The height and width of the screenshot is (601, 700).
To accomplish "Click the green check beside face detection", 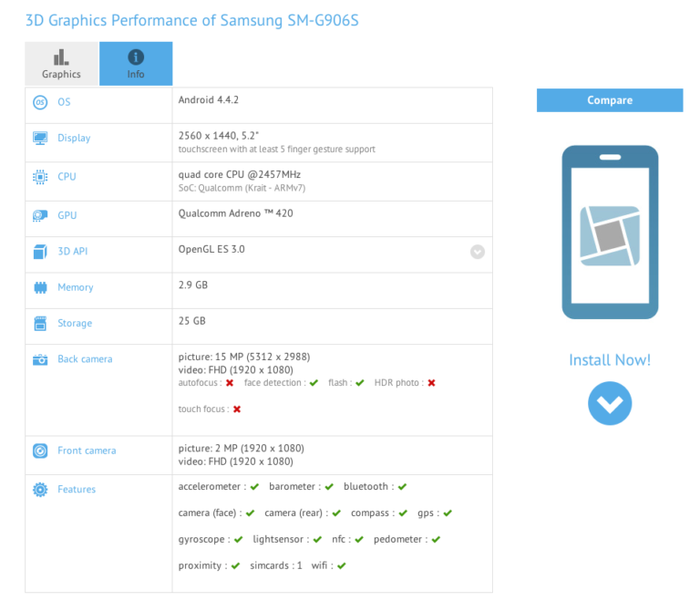I will tap(314, 383).
